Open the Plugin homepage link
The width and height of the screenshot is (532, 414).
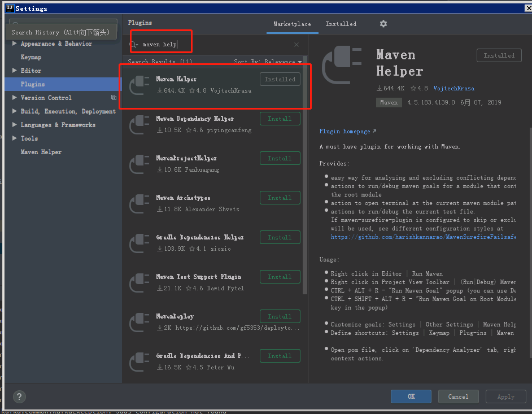tap(347, 132)
